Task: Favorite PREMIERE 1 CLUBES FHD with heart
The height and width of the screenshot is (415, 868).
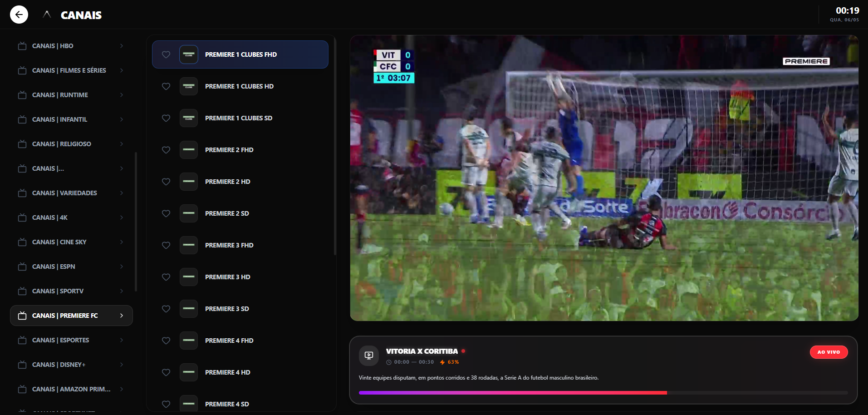Action: tap(166, 54)
